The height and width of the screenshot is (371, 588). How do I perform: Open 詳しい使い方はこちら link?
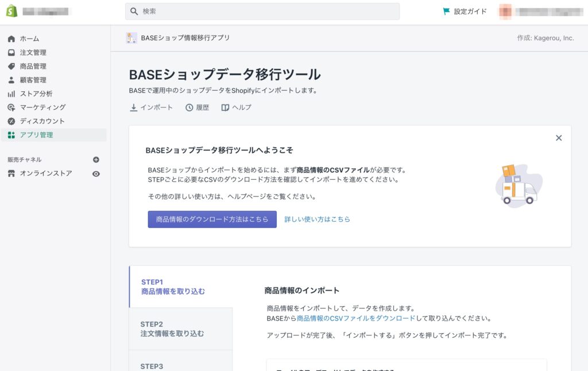pos(317,219)
